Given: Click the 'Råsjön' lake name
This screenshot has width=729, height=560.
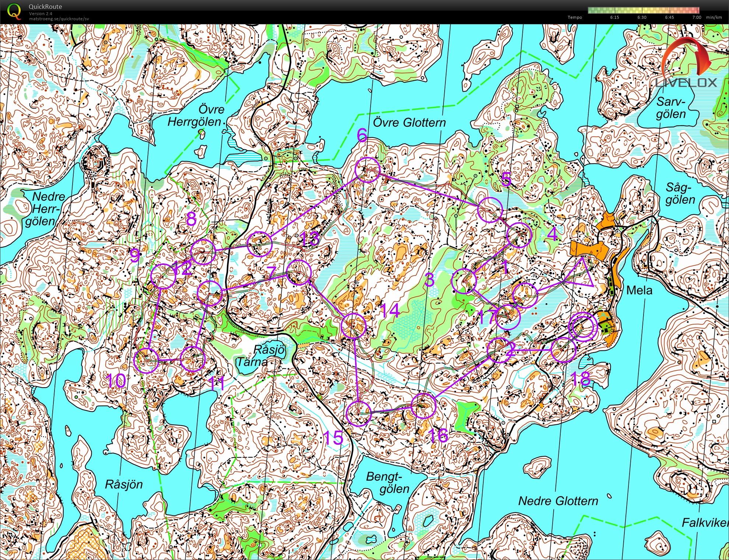Looking at the screenshot, I should click(124, 484).
